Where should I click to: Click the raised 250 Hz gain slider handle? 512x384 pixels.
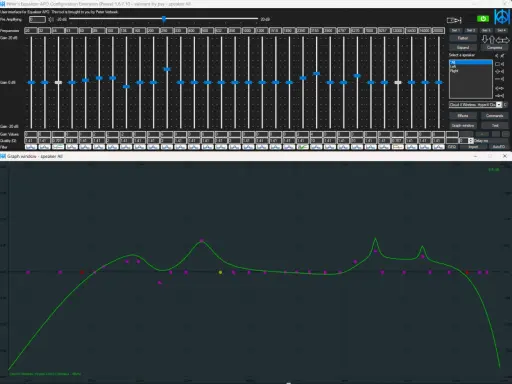167,69
